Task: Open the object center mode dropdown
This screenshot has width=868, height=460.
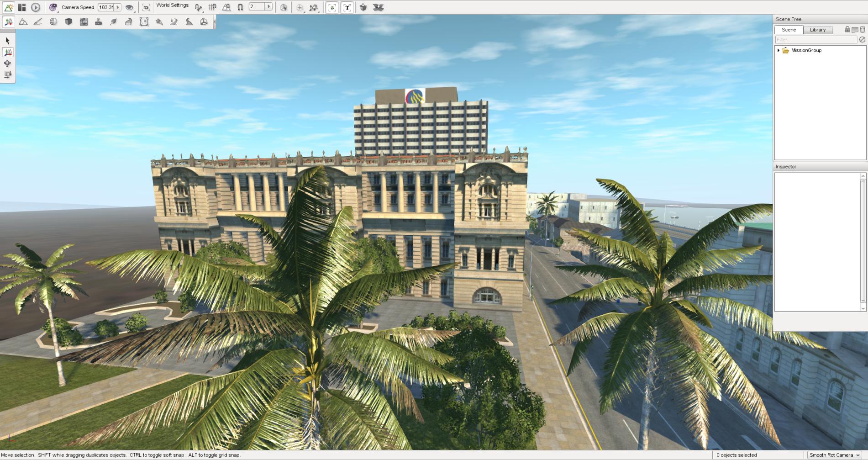Action: [x=300, y=7]
